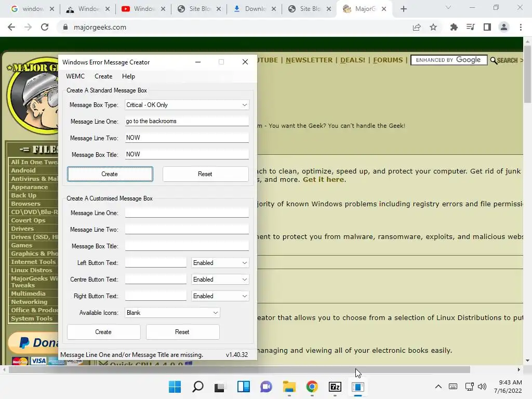532x399 pixels.
Task: Open the WEMC menu
Action: pos(75,76)
